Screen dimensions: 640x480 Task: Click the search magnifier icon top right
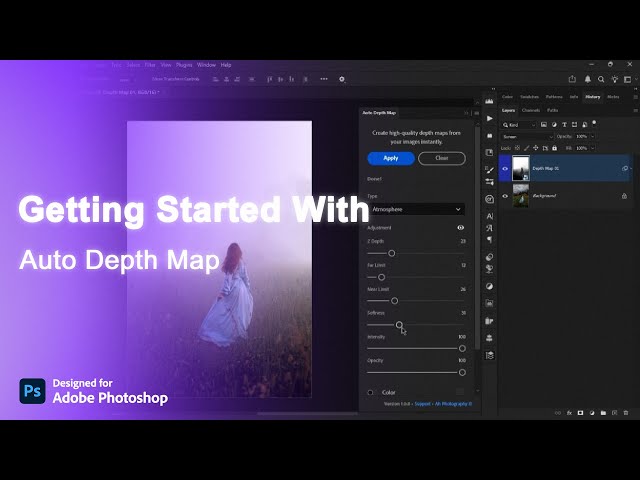click(601, 79)
